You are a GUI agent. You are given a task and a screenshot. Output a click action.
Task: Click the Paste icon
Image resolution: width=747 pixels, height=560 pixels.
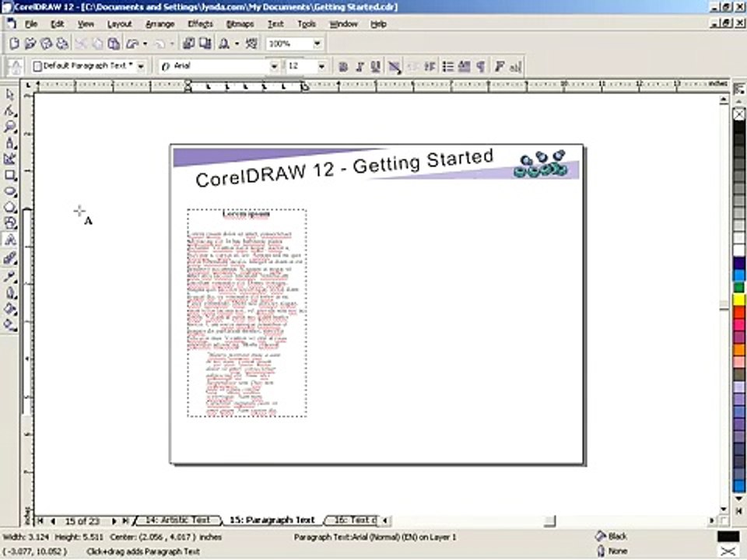(x=114, y=44)
